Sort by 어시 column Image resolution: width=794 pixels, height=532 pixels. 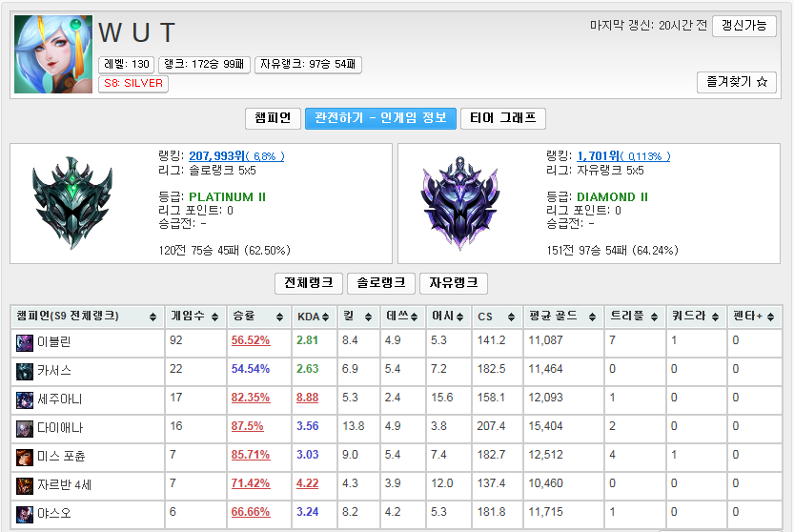448,317
